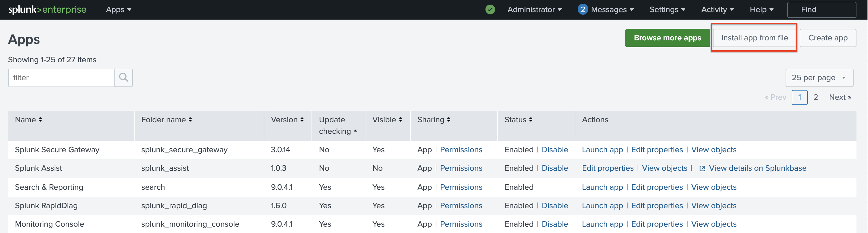Open the 25 per page dropdown
Screen dimensions: 868x233
coord(819,78)
